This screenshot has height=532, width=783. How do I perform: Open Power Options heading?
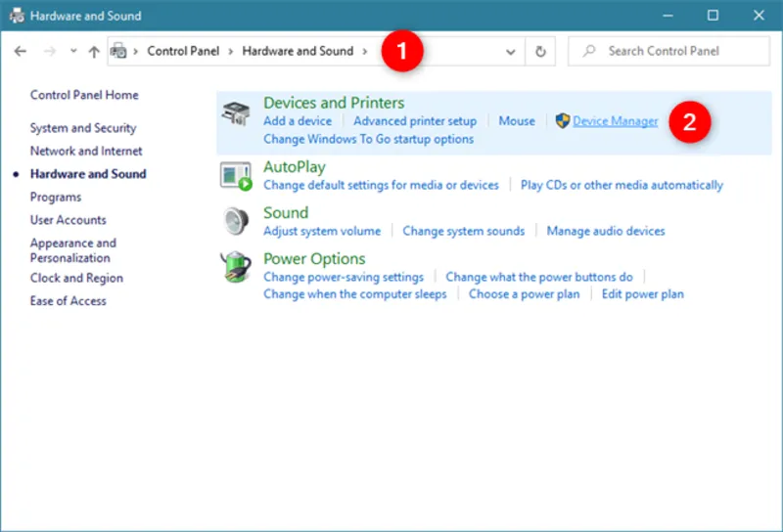[x=314, y=258]
